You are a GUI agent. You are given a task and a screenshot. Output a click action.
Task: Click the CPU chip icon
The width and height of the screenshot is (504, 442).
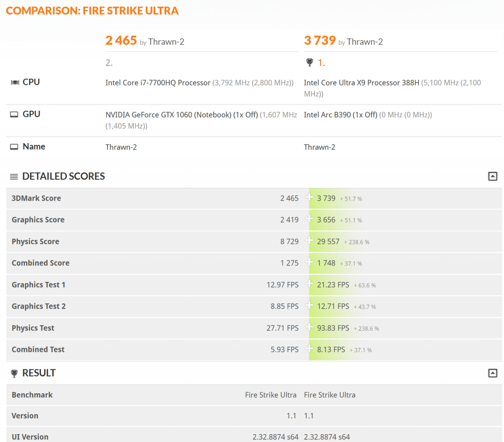[x=15, y=83]
